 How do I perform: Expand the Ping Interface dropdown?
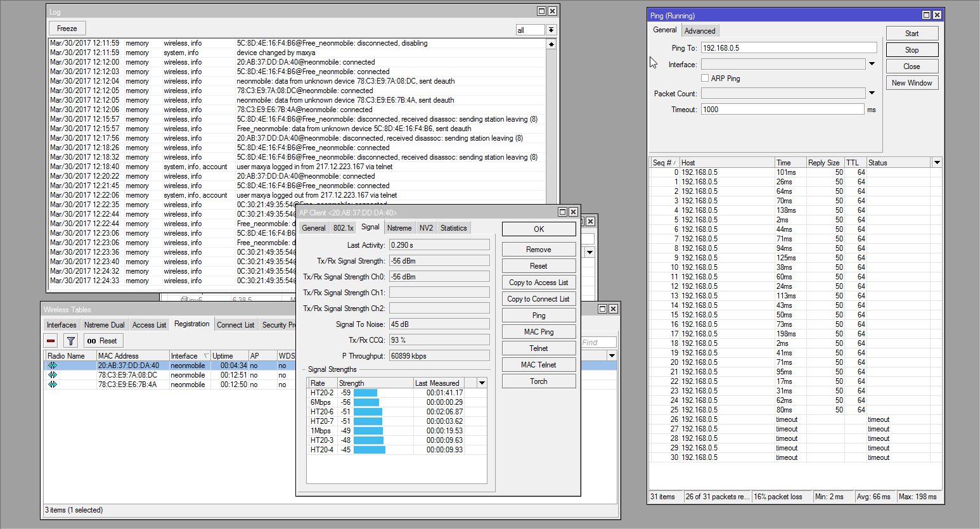coord(872,64)
